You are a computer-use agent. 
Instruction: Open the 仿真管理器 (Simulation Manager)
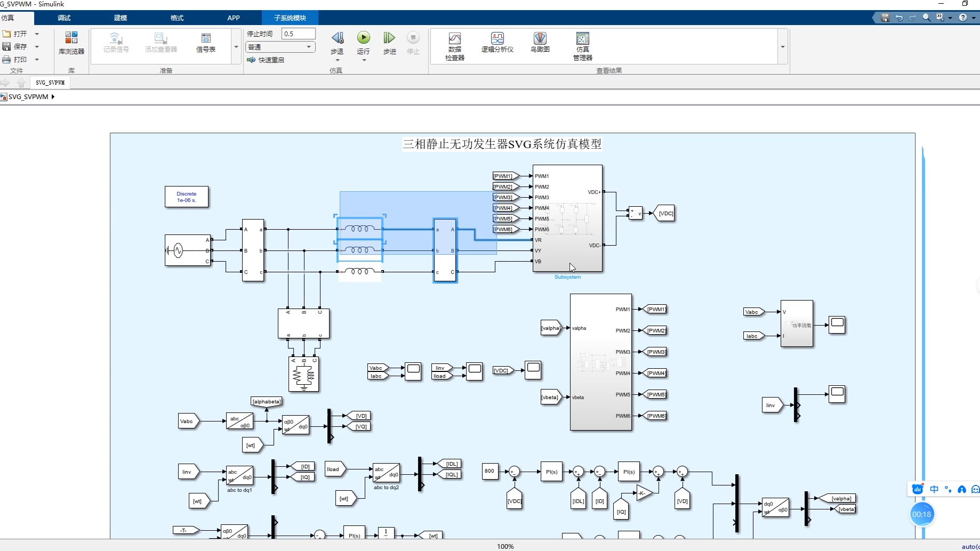click(x=582, y=45)
